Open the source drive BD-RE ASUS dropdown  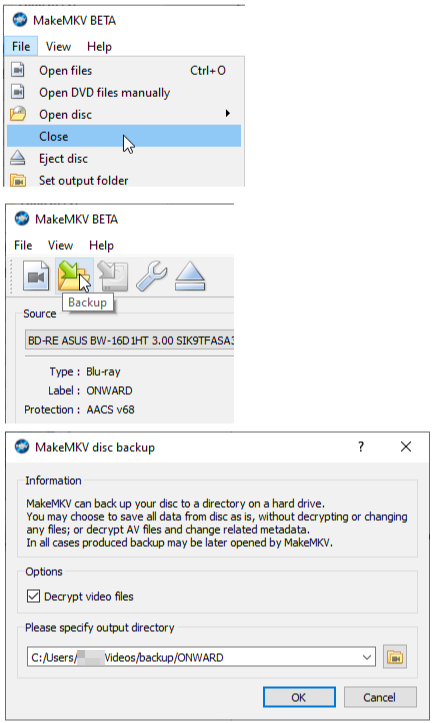pyautogui.click(x=130, y=341)
